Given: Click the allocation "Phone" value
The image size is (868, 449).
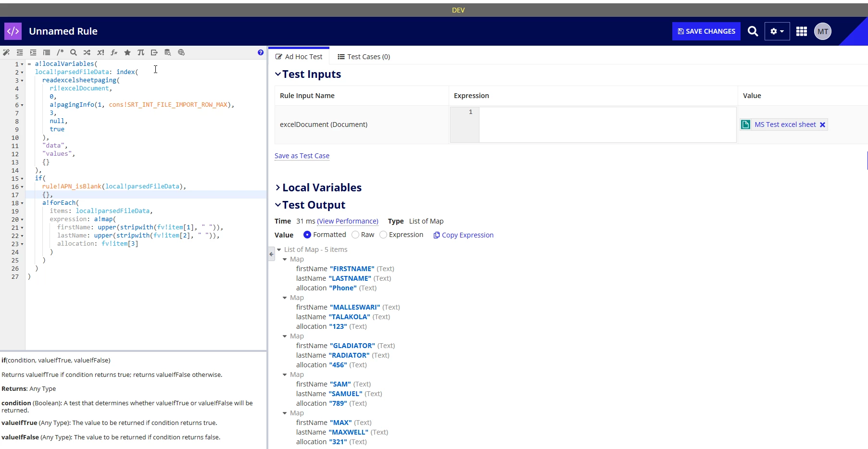Looking at the screenshot, I should pos(343,288).
